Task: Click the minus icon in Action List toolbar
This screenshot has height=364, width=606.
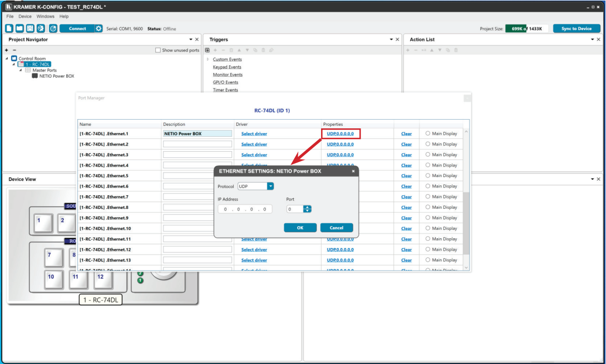Action: (x=415, y=50)
